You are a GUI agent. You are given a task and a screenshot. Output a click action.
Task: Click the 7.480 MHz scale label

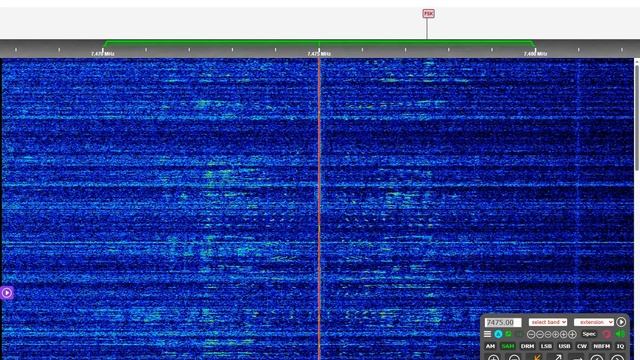point(536,53)
